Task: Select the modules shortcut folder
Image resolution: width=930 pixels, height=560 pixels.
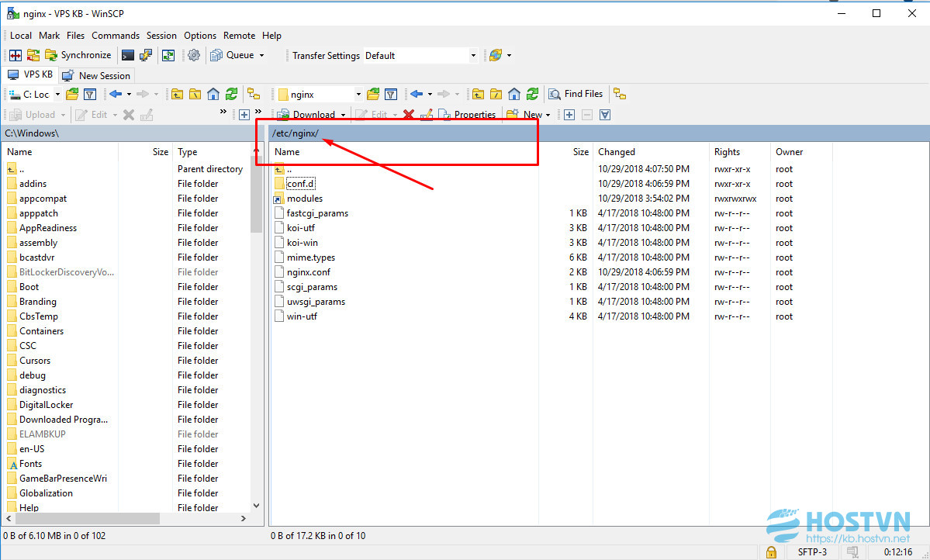Action: pos(305,199)
